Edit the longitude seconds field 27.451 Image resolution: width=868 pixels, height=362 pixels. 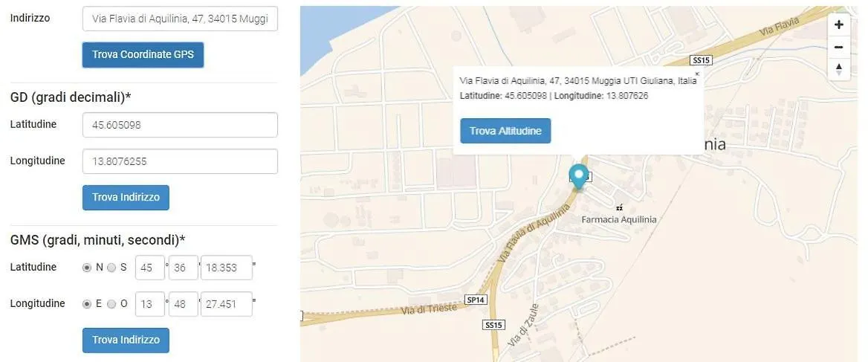click(x=226, y=304)
